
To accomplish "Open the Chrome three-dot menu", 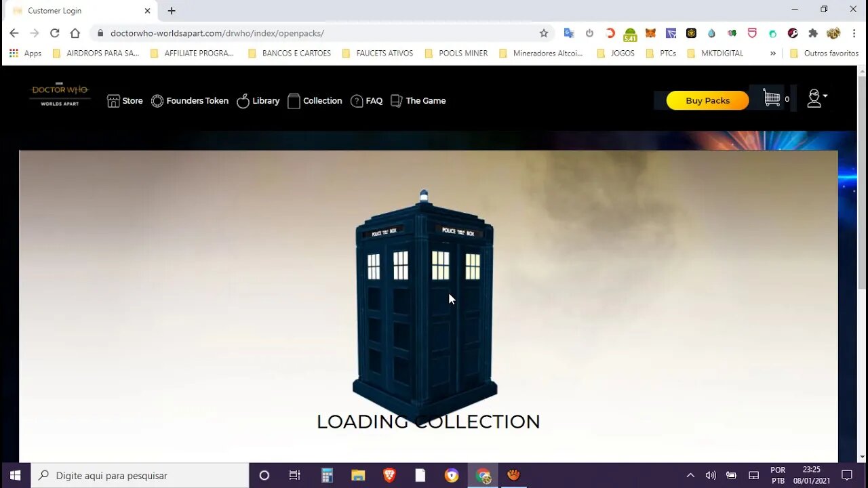I will [854, 33].
